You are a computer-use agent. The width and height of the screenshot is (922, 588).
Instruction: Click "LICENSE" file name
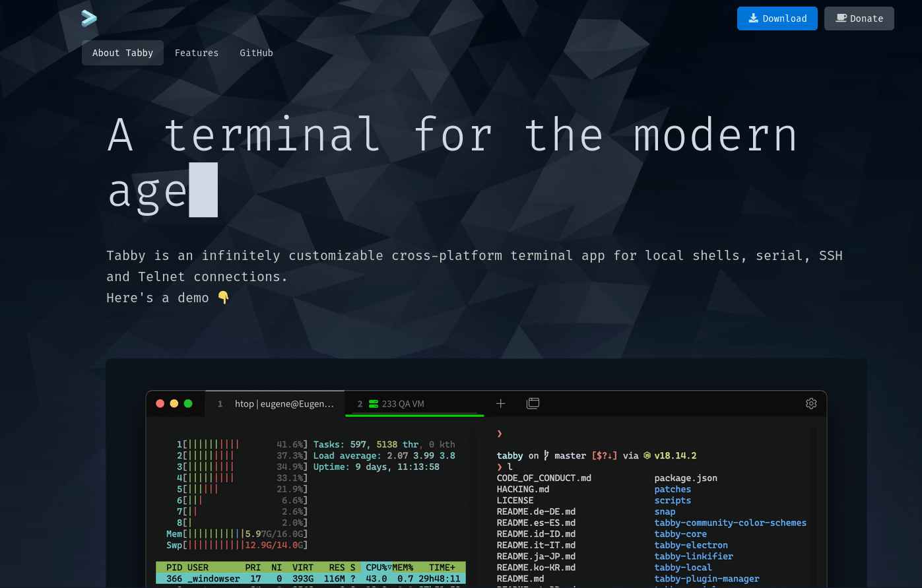click(x=515, y=500)
